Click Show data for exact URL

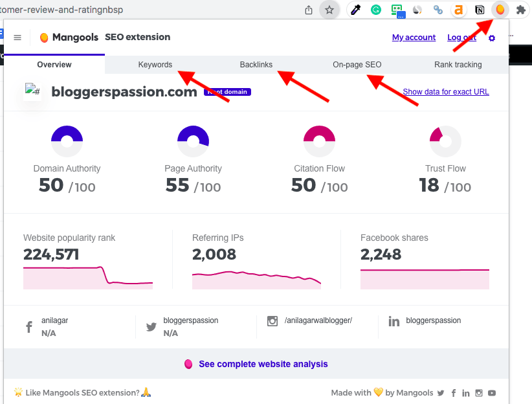(x=446, y=92)
